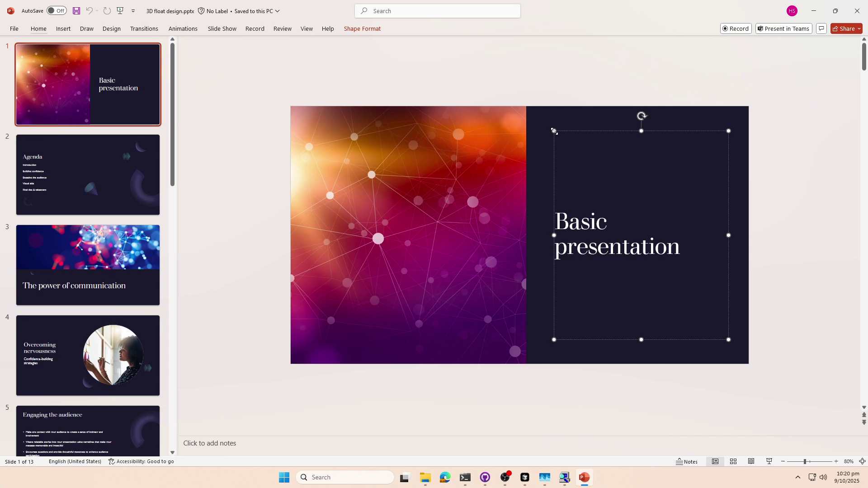This screenshot has height=488, width=868.
Task: Click Fit slide to current window icon
Action: 863,461
